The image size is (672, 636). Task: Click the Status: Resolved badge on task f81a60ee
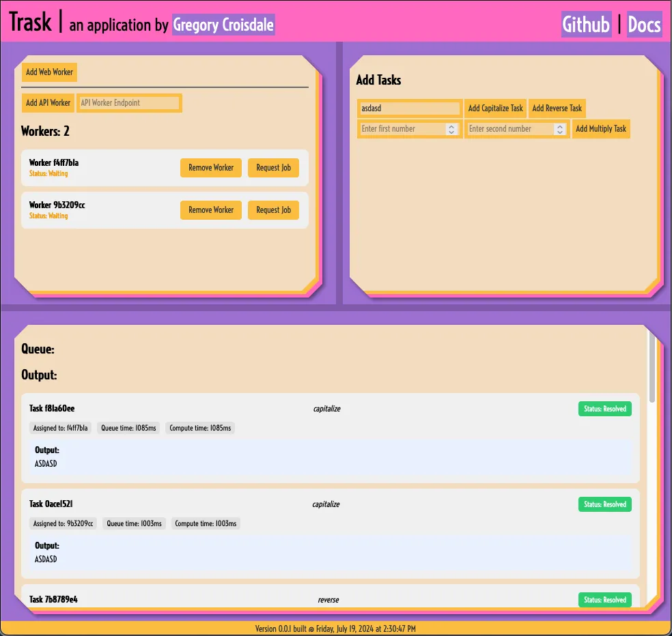(604, 409)
